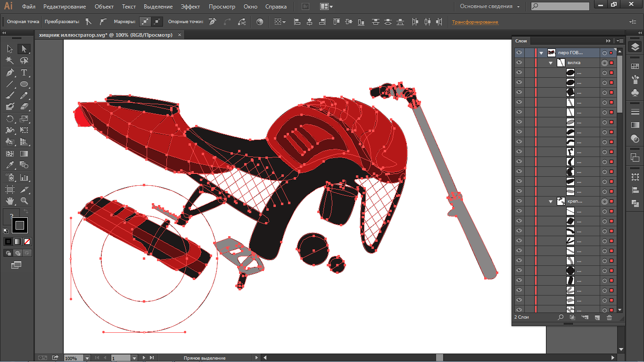The height and width of the screenshot is (362, 644).
Task: Open the 'Эффект' menu
Action: [x=190, y=7]
